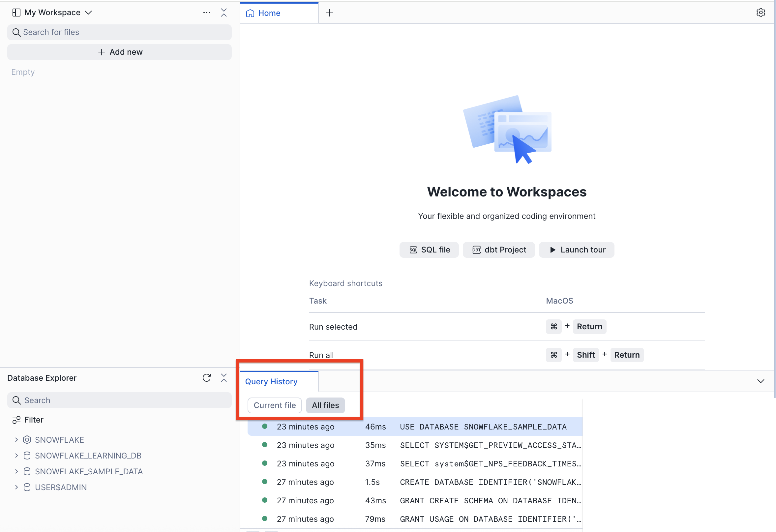The height and width of the screenshot is (532, 776).
Task: Click the SNOWFLAKE_LEARNING_DB database cylinder icon
Action: point(27,456)
